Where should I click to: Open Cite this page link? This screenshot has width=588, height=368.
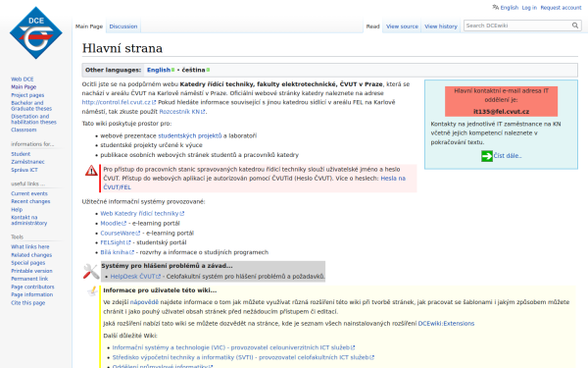tap(27, 302)
